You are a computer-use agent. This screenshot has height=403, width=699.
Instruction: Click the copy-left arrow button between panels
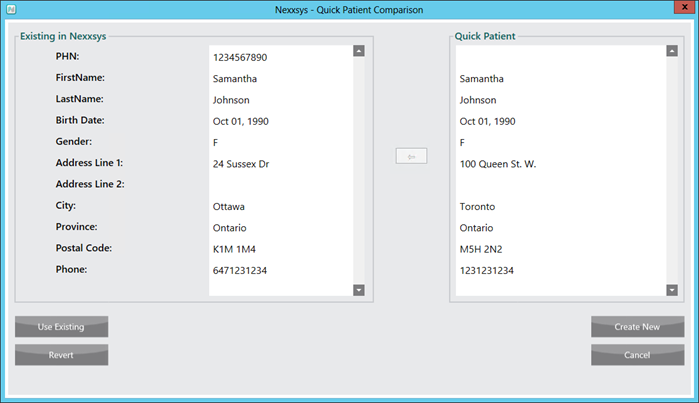411,156
